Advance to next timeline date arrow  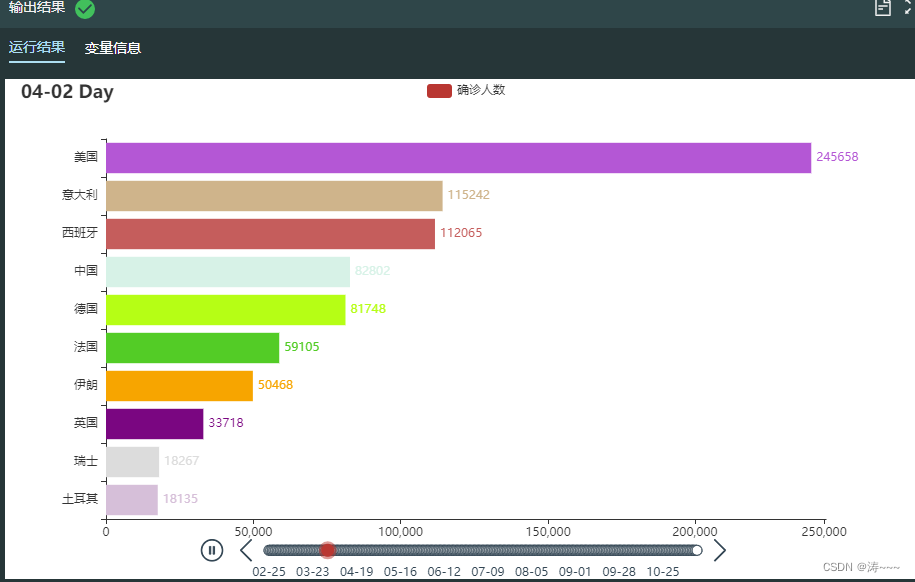click(720, 550)
